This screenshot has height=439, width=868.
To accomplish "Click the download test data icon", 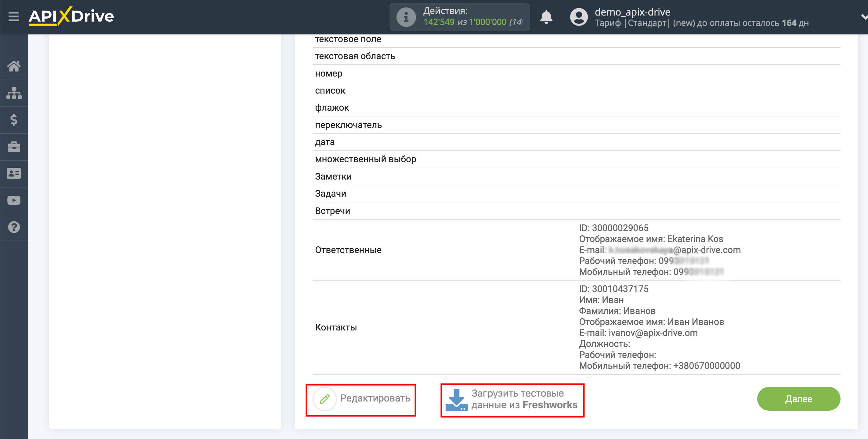I will pyautogui.click(x=456, y=400).
